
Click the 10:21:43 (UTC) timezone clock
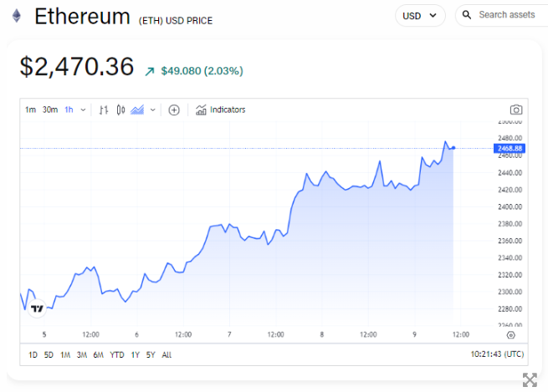pos(497,354)
